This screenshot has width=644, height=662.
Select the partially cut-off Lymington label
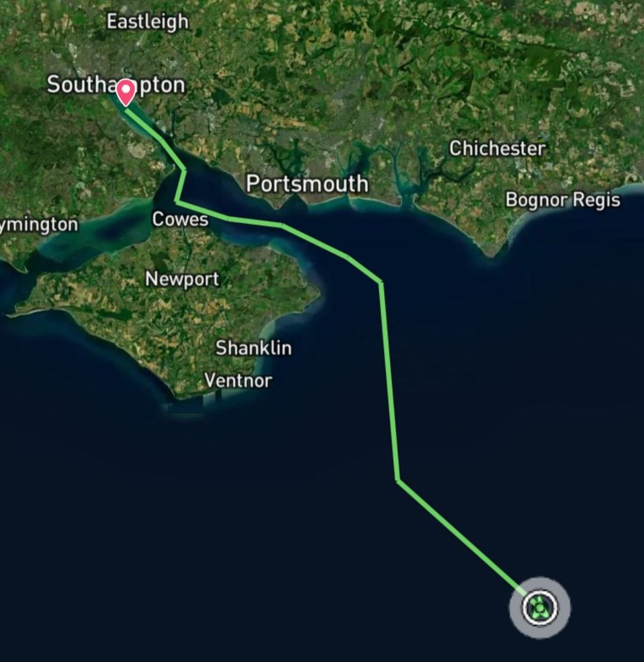click(39, 224)
